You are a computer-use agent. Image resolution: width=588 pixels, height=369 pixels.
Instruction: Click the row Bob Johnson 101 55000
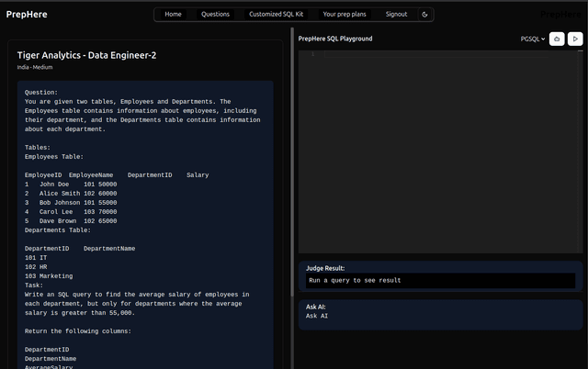click(x=71, y=203)
